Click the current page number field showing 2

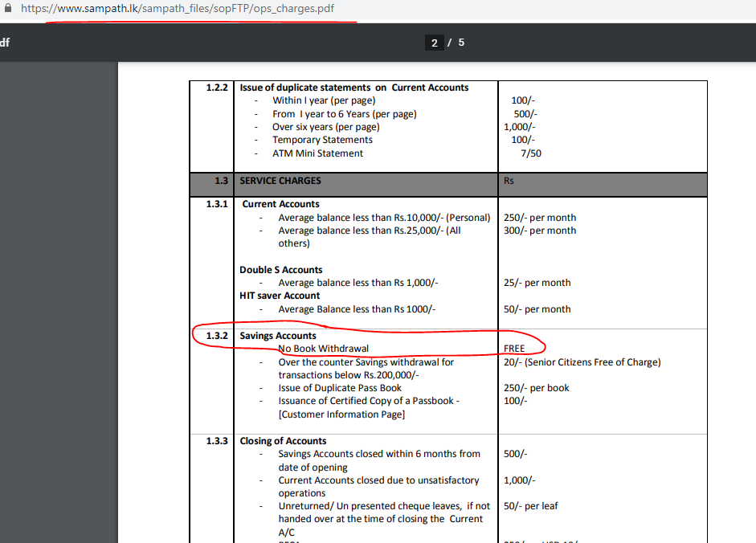434,43
